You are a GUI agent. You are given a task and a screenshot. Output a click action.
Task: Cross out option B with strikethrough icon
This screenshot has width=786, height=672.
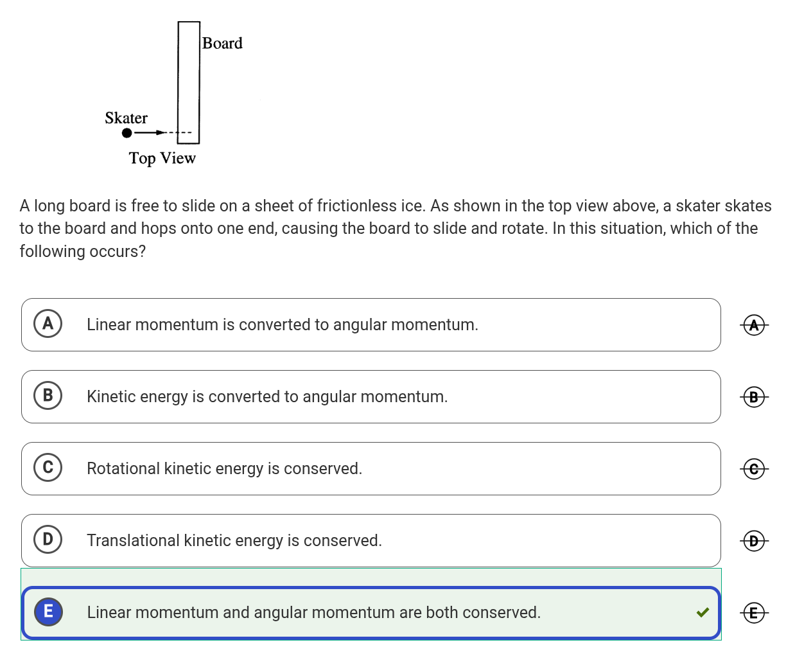click(754, 397)
